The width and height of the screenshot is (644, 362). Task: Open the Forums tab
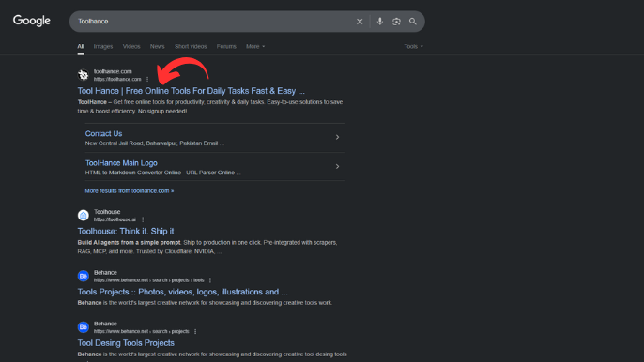pos(226,46)
